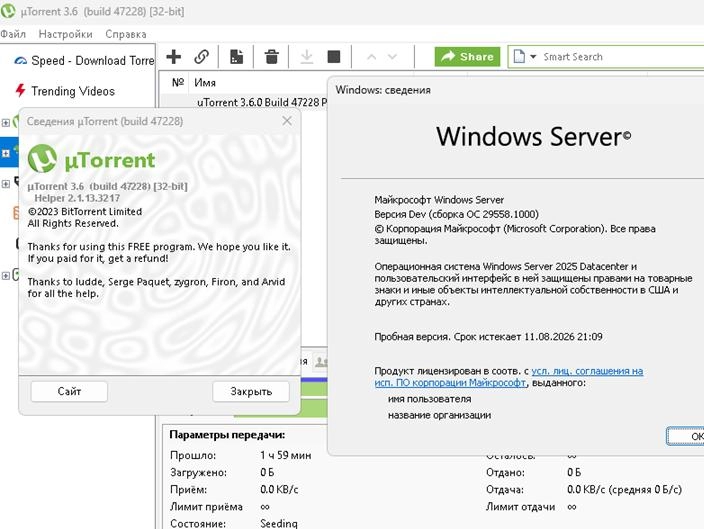
Task: Click the Отдано label
Action: pyautogui.click(x=505, y=472)
